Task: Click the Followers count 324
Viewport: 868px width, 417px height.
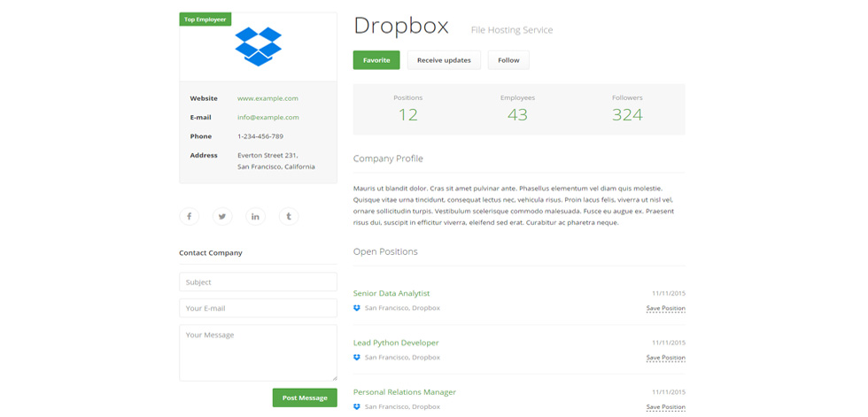Action: tap(627, 114)
